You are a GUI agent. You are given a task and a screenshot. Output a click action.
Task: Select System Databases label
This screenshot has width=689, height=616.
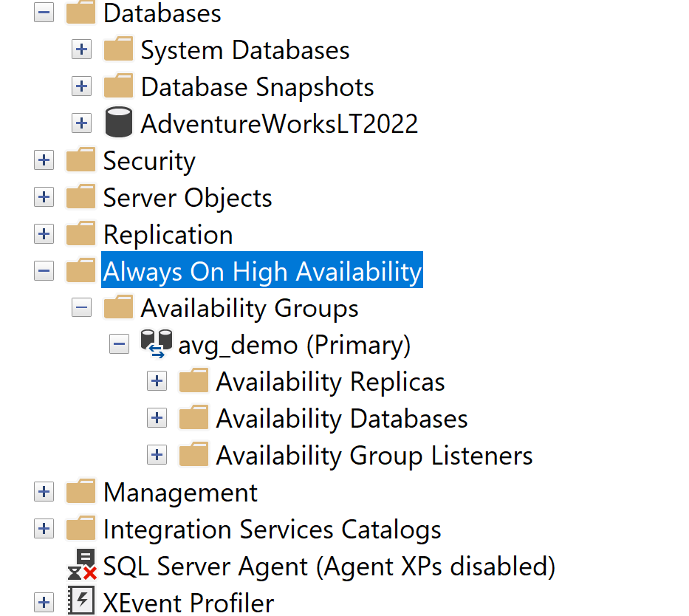click(x=245, y=50)
